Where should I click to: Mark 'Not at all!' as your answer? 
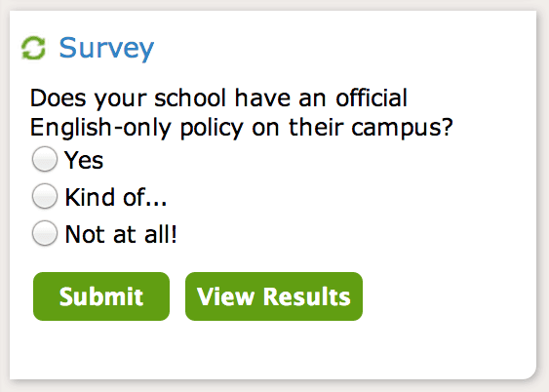click(x=45, y=233)
